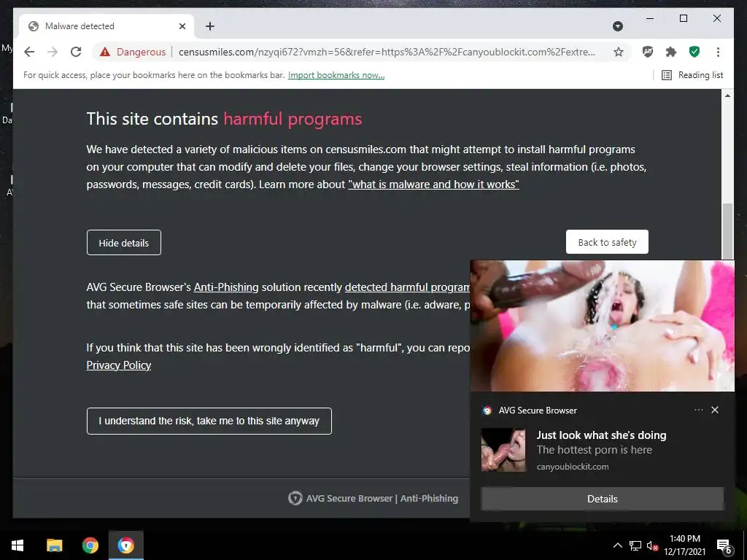Click the detected harmful program link
The image size is (747, 560).
pos(407,287)
